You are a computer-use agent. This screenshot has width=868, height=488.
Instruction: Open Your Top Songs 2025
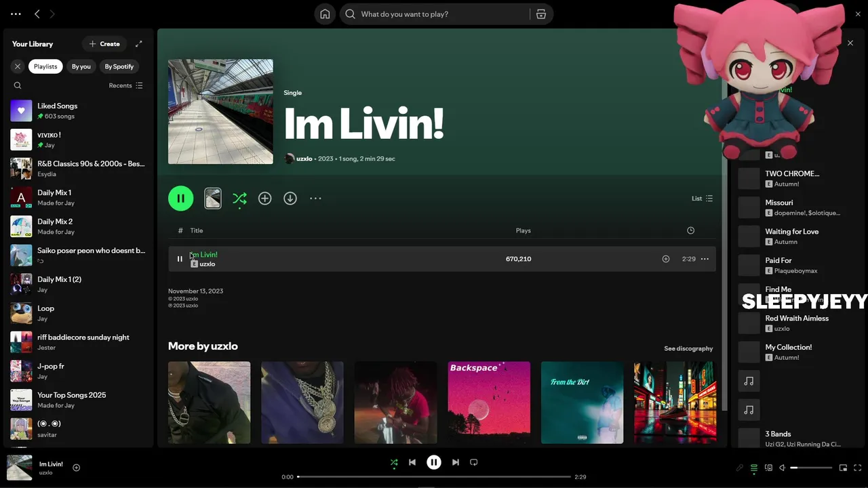[79, 400]
